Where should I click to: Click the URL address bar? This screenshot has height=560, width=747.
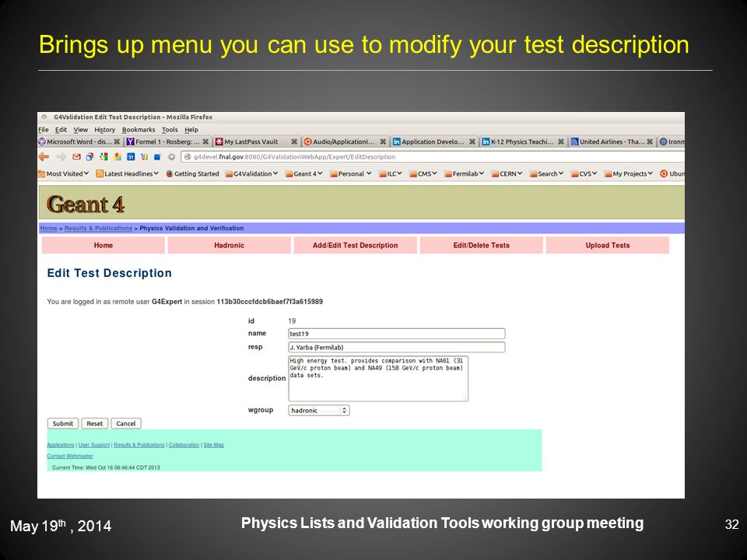[x=433, y=156]
